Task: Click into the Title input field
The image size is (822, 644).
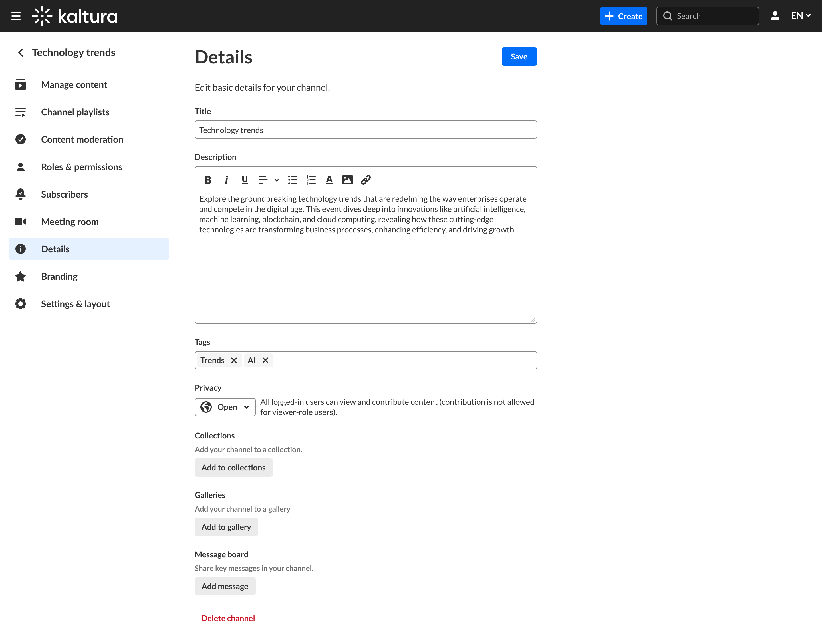Action: (x=365, y=130)
